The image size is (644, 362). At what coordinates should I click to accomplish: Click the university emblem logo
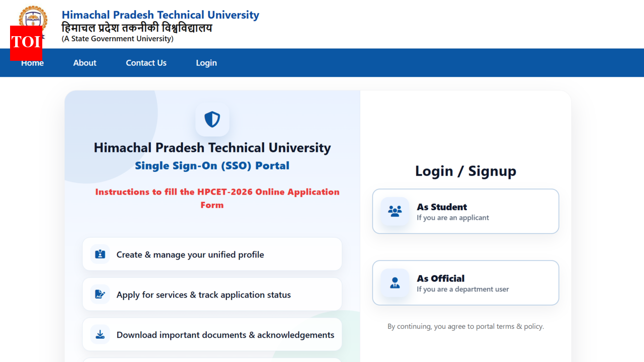33,20
